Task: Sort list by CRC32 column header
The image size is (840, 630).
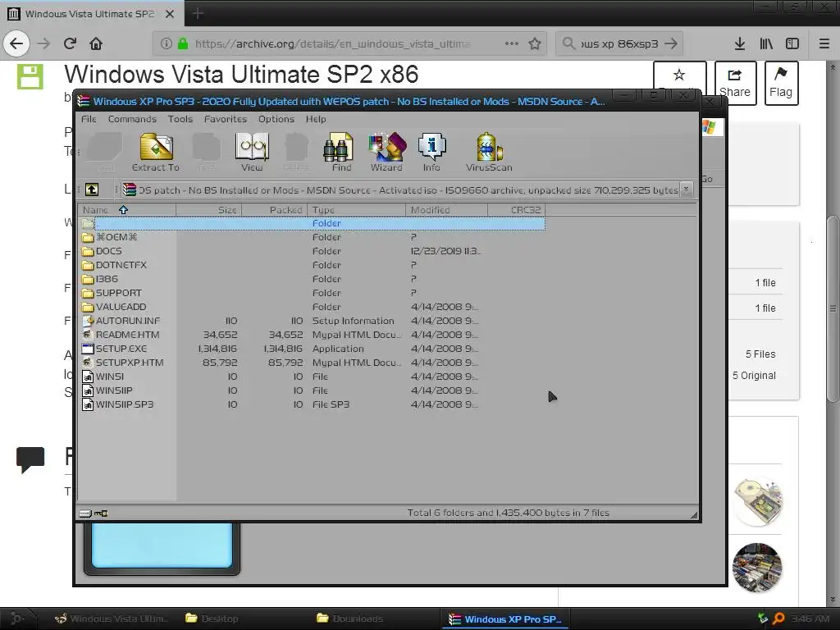Action: click(x=517, y=210)
